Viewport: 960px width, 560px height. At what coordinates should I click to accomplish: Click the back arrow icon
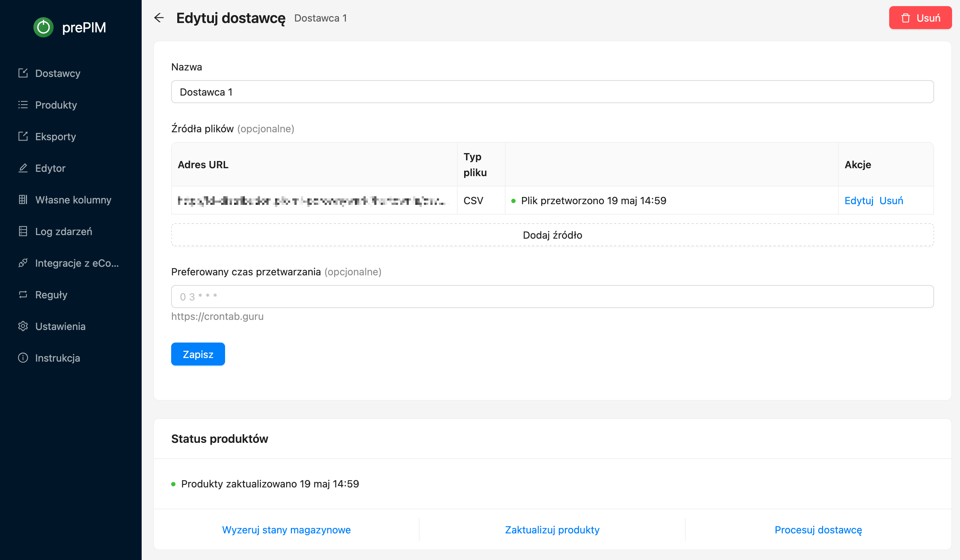coord(159,18)
